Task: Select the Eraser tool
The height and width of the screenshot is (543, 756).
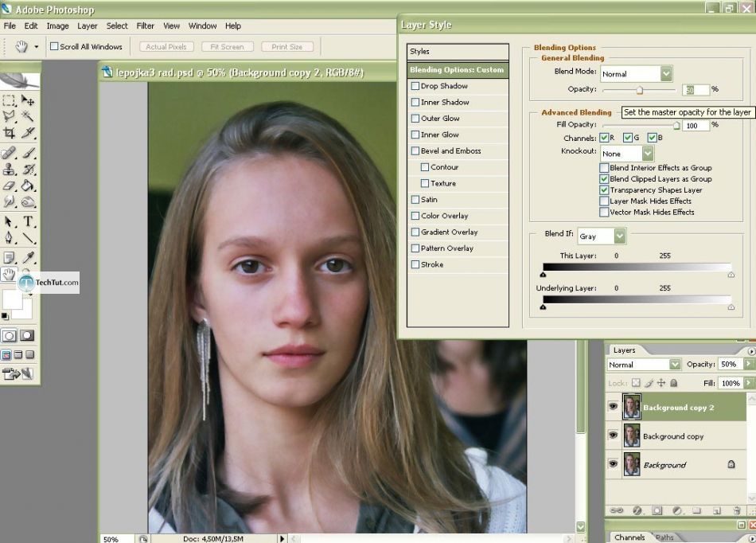Action: [9, 186]
